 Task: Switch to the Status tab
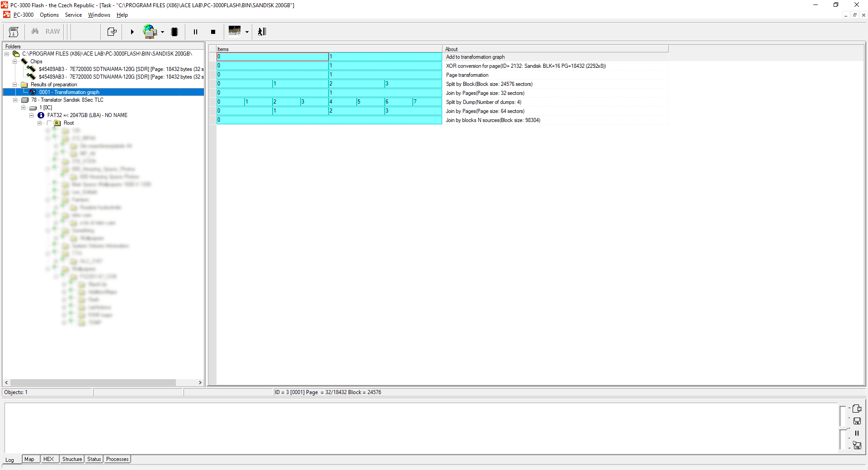94,459
